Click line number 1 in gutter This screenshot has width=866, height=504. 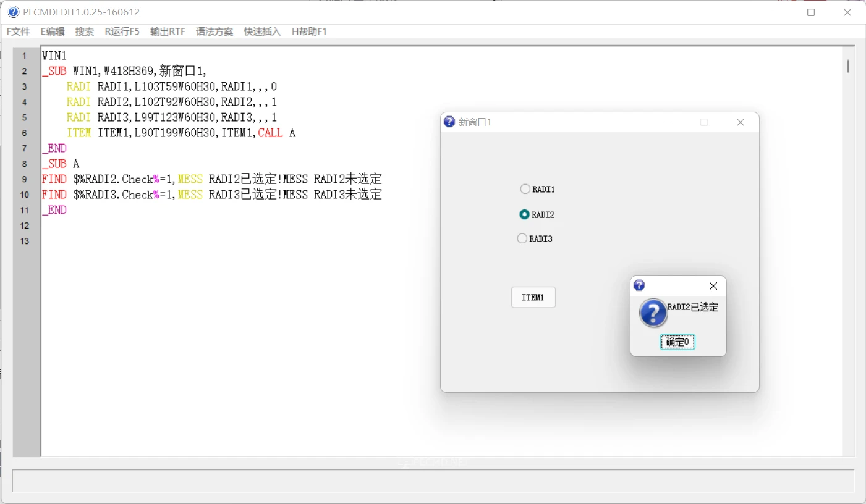25,56
